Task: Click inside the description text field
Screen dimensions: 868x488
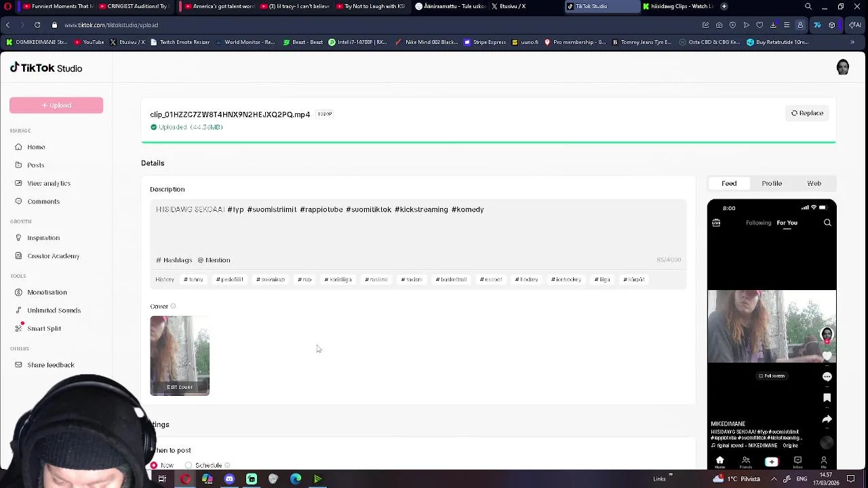Action: [x=418, y=226]
